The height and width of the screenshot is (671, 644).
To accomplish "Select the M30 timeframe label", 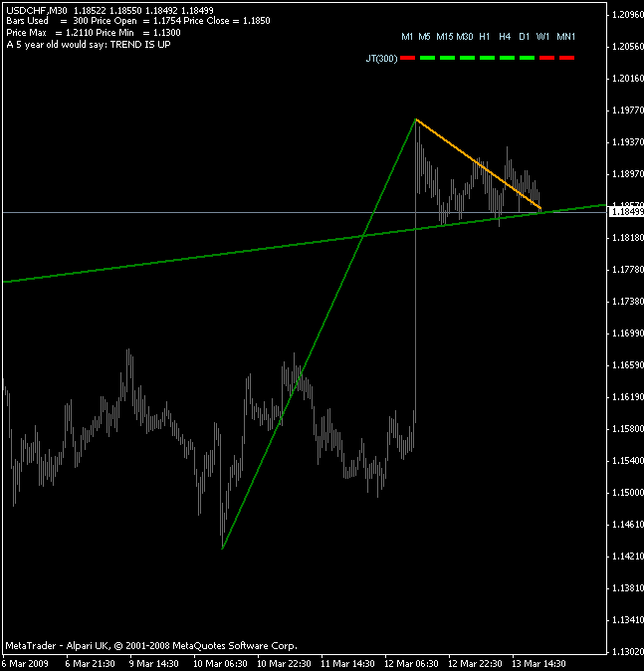I will (x=464, y=37).
